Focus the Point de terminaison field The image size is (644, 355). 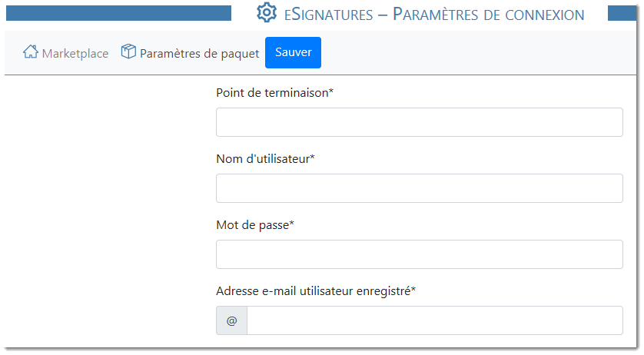[419, 122]
